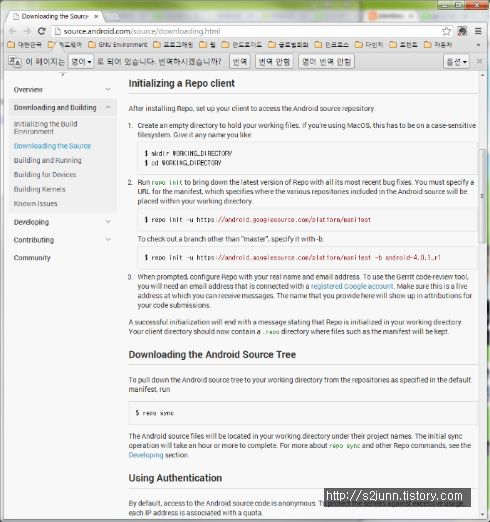Click the scrollbar up arrow
The image size is (490, 522).
(482, 75)
